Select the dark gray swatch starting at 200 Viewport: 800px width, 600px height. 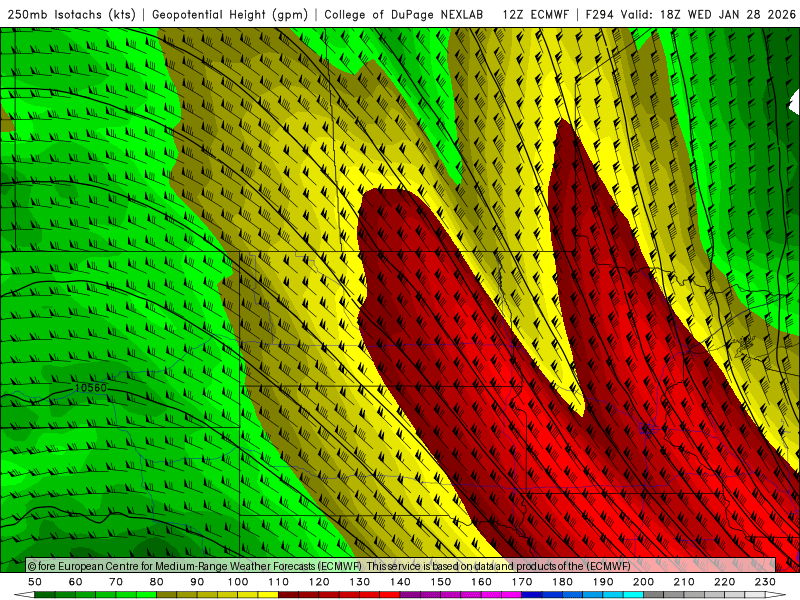(x=654, y=595)
